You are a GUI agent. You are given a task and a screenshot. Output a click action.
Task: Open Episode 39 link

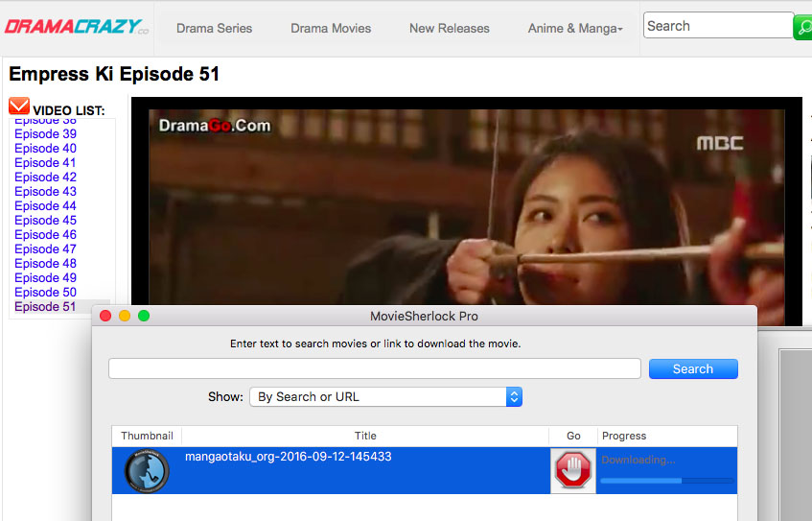coord(46,133)
